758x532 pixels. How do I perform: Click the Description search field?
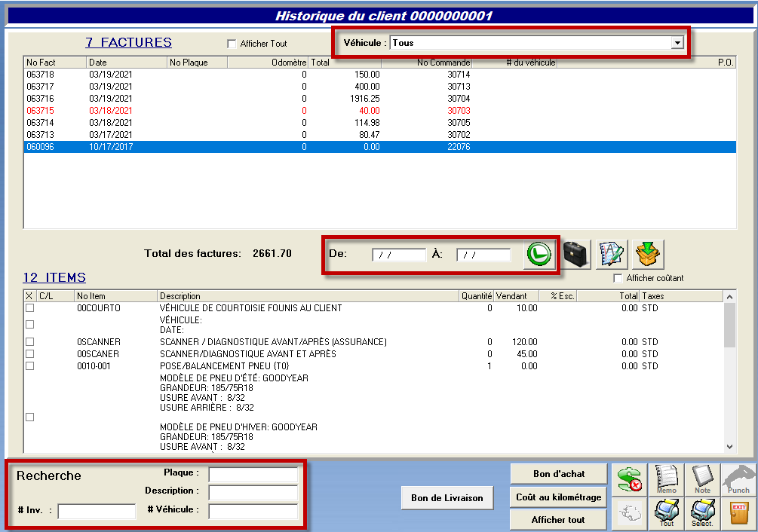tap(253, 492)
